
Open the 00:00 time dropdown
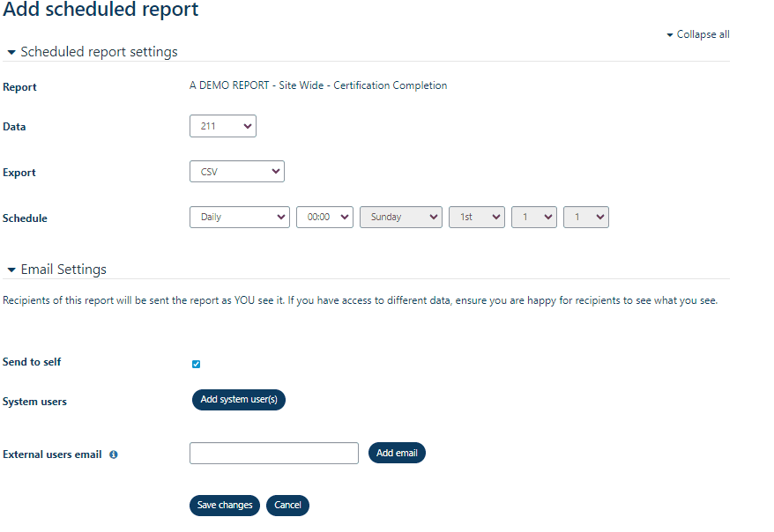click(x=324, y=217)
